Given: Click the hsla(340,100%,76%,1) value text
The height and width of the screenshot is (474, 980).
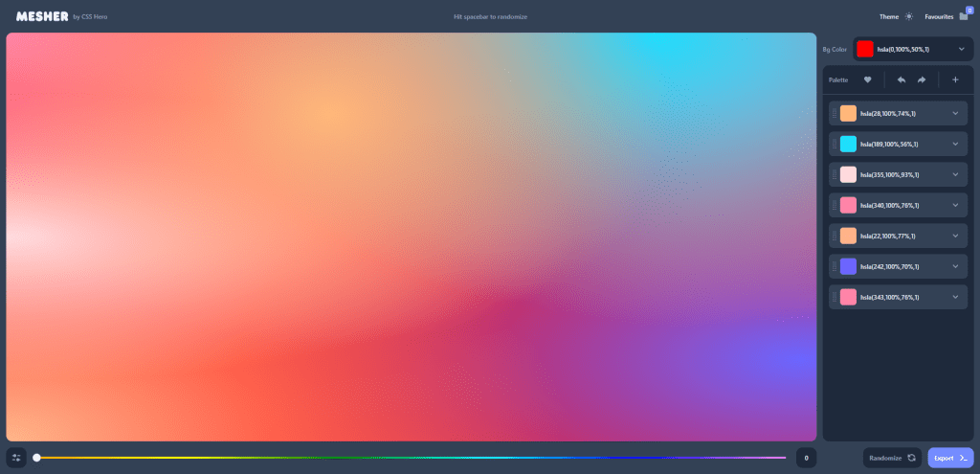Looking at the screenshot, I should (889, 205).
